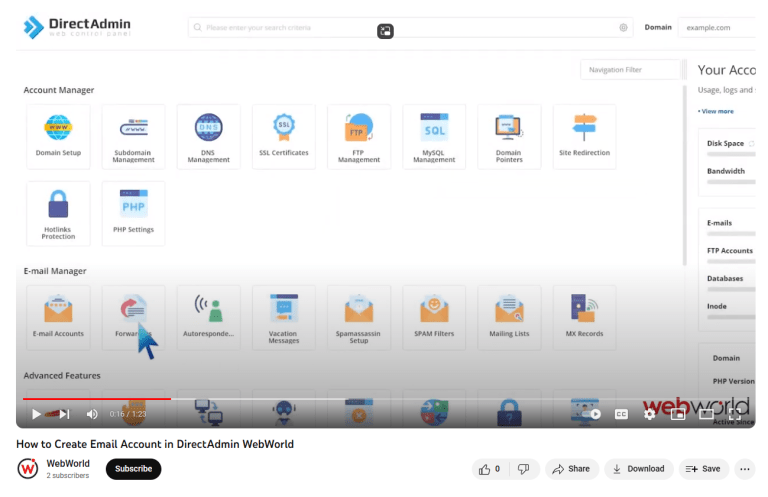
Task: Open Domain Pointers
Action: (509, 137)
